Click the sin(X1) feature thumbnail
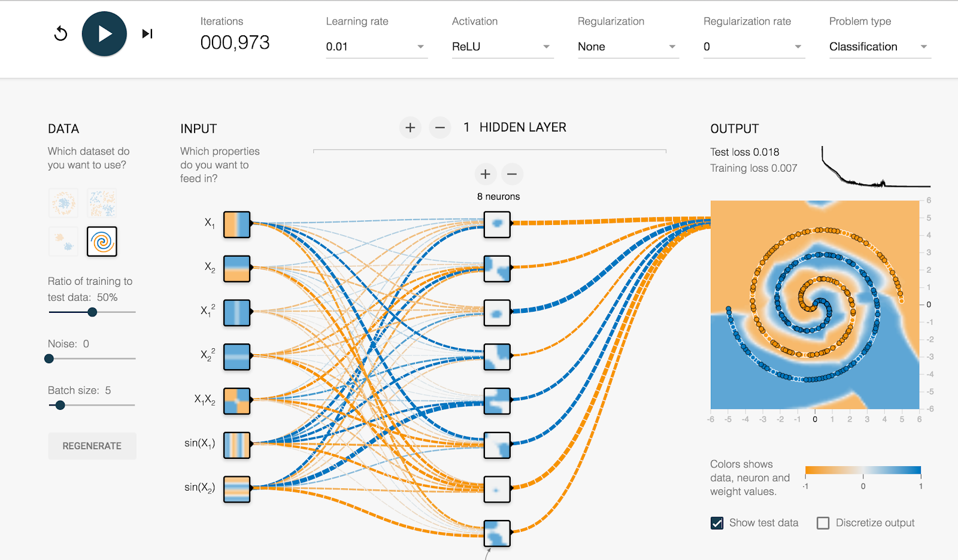This screenshot has height=560, width=958. (237, 445)
